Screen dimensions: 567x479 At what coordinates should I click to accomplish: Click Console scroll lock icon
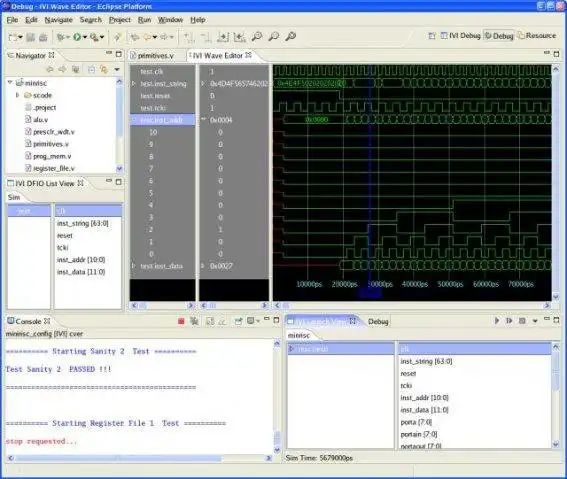click(210, 321)
